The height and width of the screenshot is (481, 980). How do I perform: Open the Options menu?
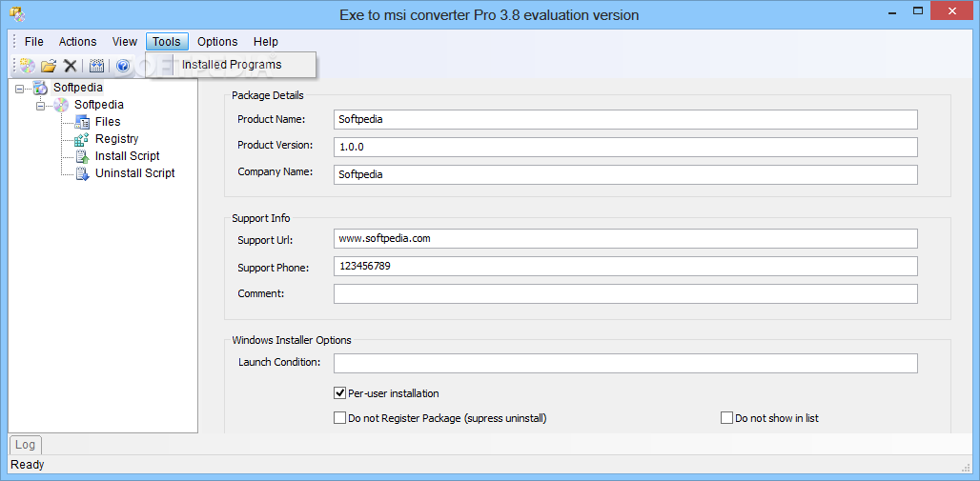(217, 42)
